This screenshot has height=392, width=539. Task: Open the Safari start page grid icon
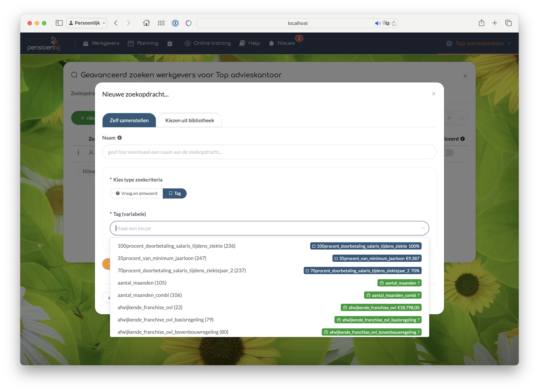(161, 23)
